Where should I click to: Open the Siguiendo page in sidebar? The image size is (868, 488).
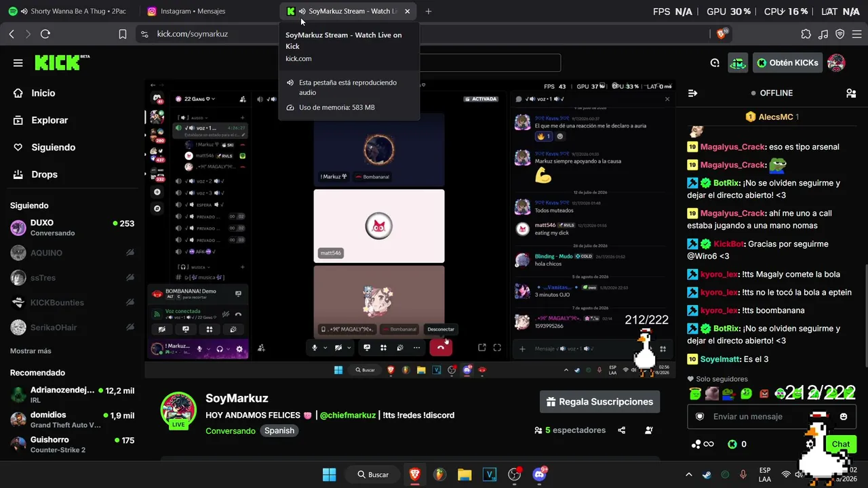(x=53, y=147)
